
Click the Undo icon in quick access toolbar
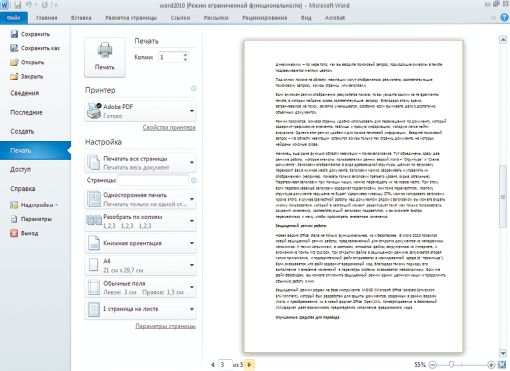click(x=29, y=5)
